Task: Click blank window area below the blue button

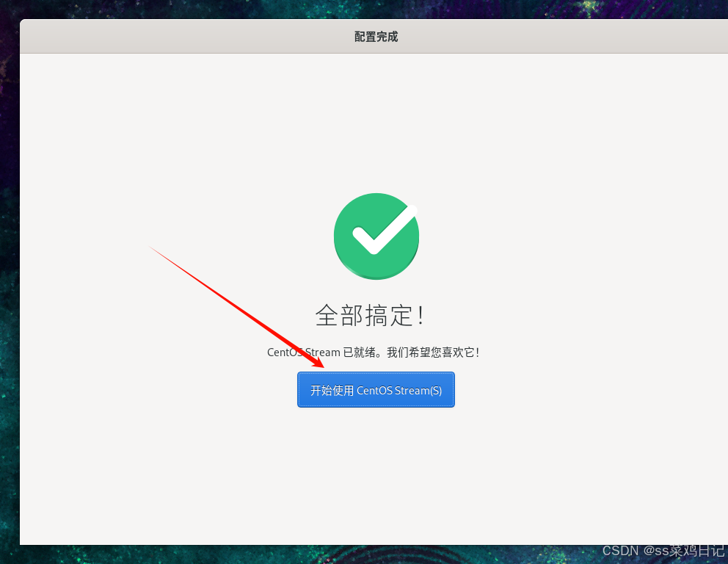Action: [376, 474]
